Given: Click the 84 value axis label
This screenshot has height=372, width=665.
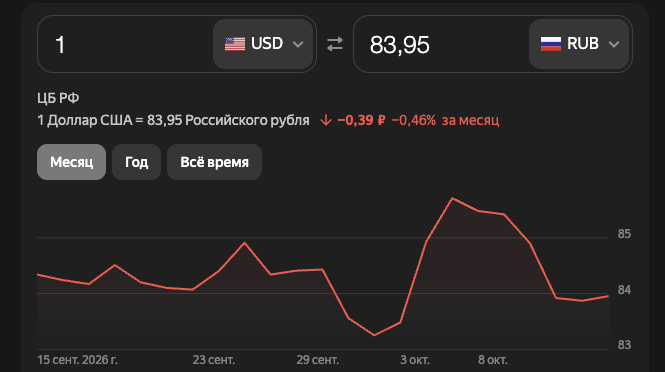Looking at the screenshot, I should (624, 290).
